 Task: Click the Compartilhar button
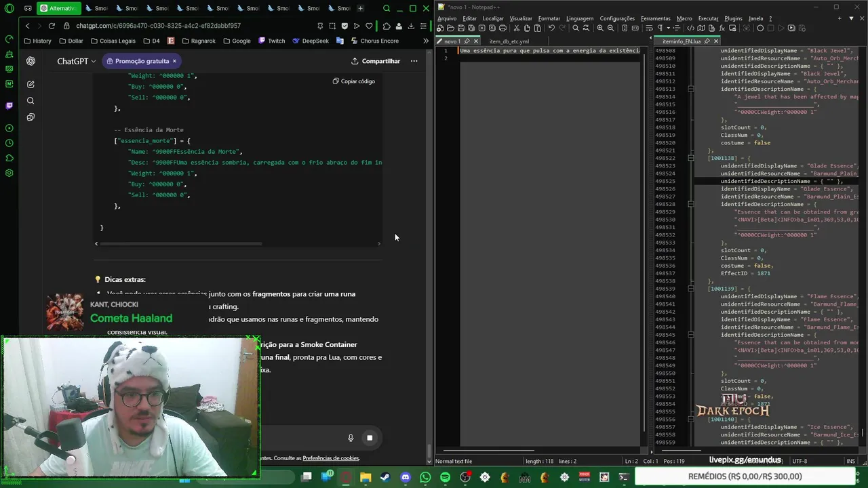(375, 61)
